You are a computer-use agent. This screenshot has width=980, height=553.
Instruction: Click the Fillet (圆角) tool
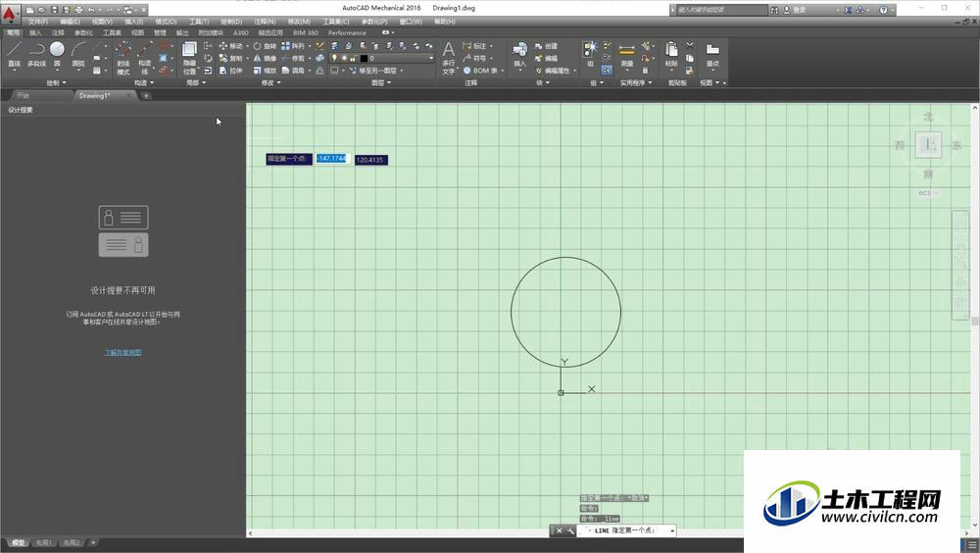coord(292,71)
